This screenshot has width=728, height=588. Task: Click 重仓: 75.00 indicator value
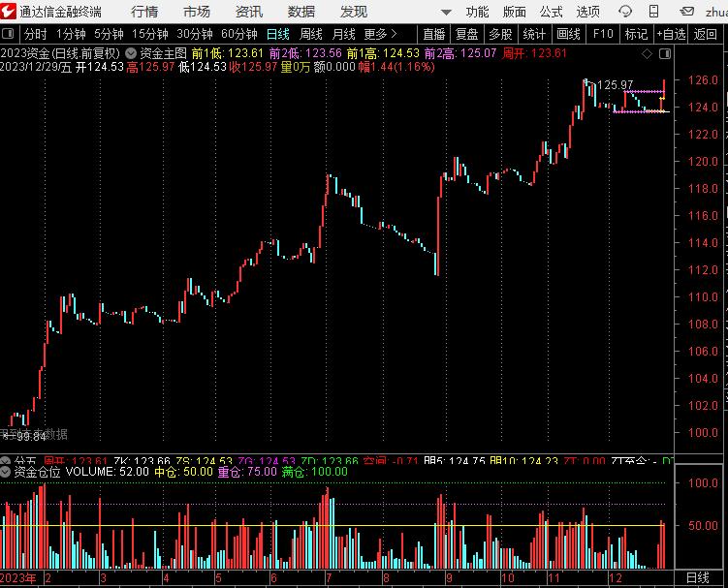tap(247, 472)
